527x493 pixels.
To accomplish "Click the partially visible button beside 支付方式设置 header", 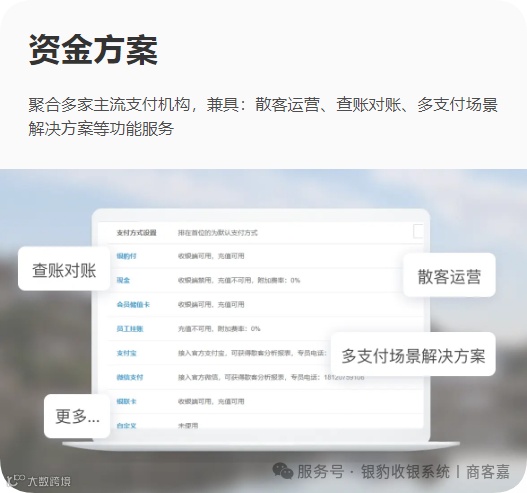I will tap(418, 232).
